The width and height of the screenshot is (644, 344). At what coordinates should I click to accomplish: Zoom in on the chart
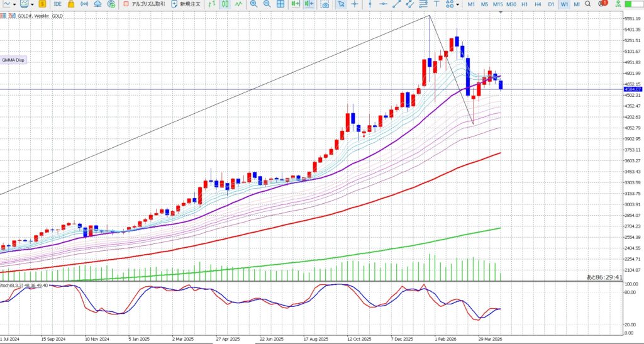pyautogui.click(x=253, y=4)
